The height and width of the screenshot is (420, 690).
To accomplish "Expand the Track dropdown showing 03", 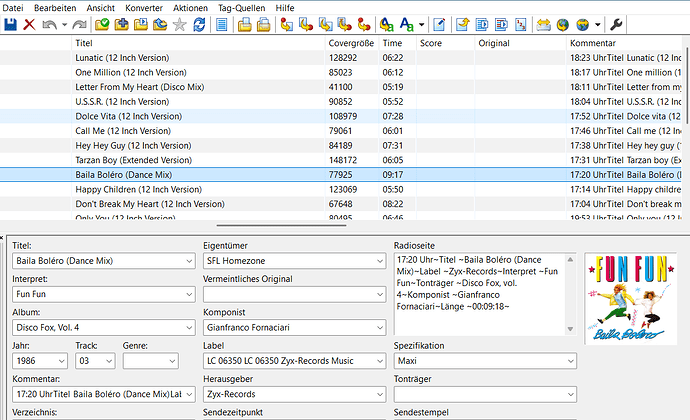I will point(109,361).
